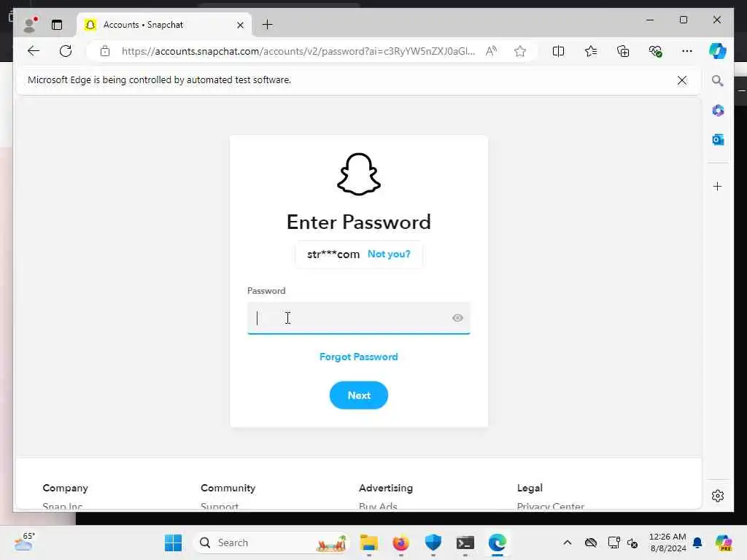Add this page to favorites
This screenshot has height=560, width=747.
pyautogui.click(x=519, y=51)
